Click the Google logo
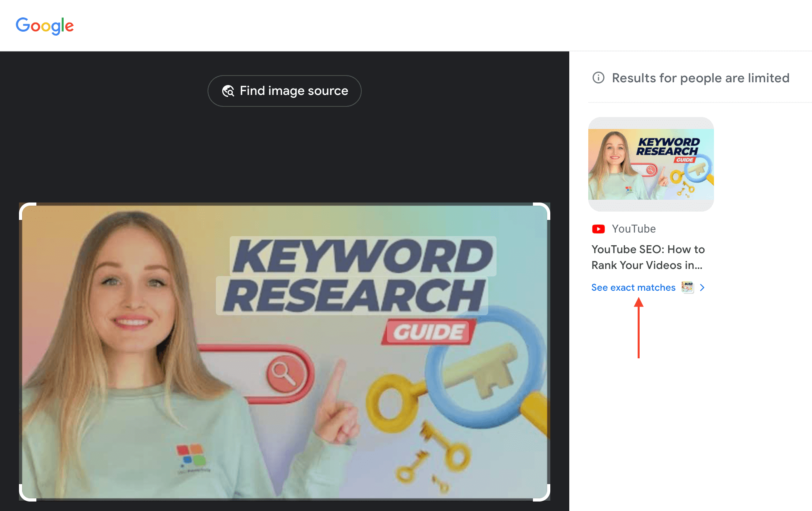 (45, 26)
